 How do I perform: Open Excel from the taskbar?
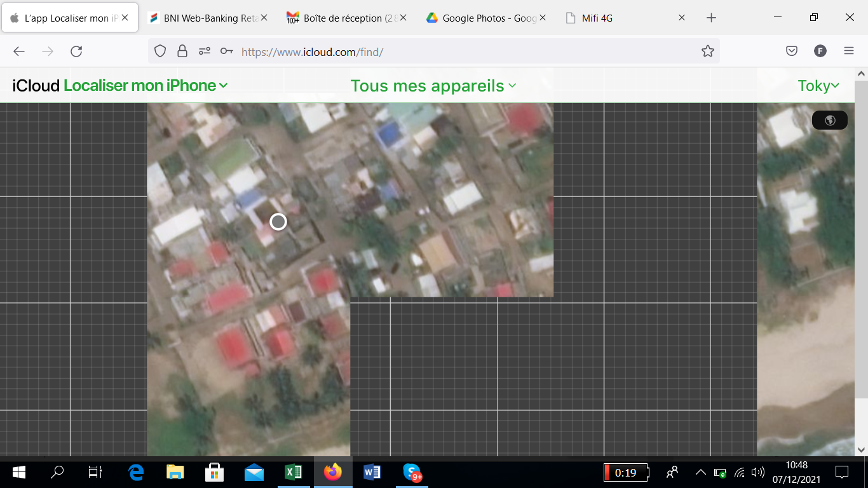[293, 472]
